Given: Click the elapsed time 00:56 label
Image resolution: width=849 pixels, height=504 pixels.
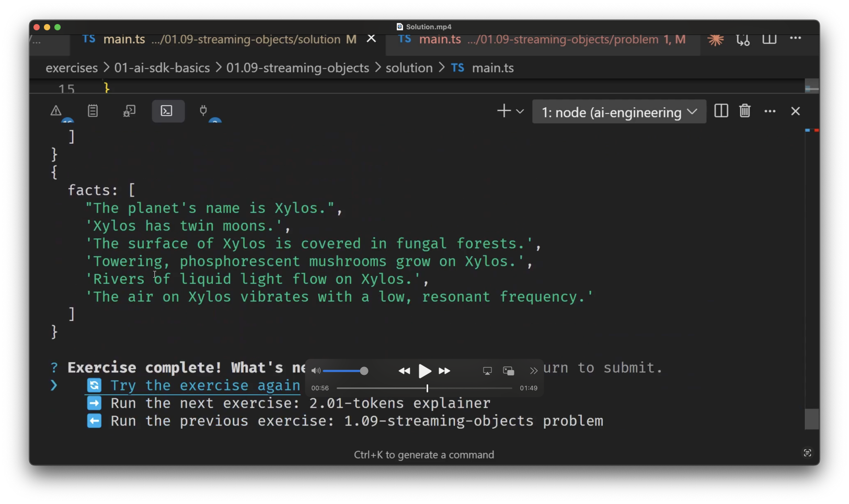Looking at the screenshot, I should pyautogui.click(x=320, y=388).
